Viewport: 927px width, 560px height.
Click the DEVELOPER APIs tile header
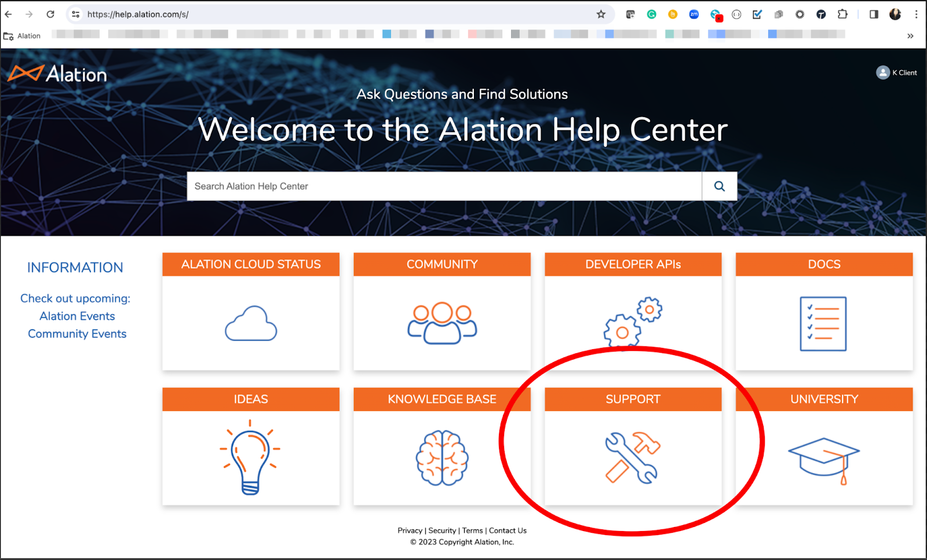[x=633, y=264]
